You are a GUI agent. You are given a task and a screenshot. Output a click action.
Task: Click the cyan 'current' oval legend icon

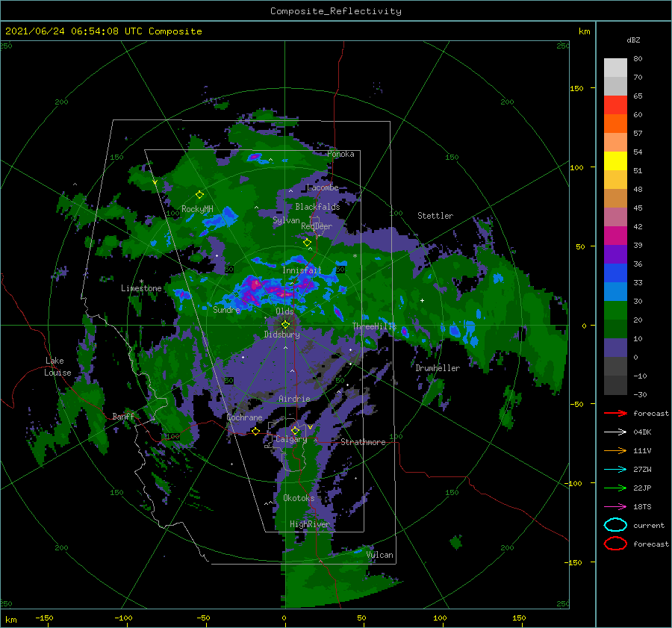click(x=615, y=525)
